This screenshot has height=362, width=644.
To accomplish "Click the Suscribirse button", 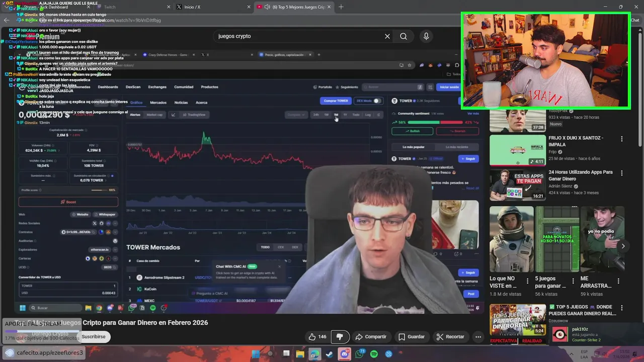I will [94, 336].
